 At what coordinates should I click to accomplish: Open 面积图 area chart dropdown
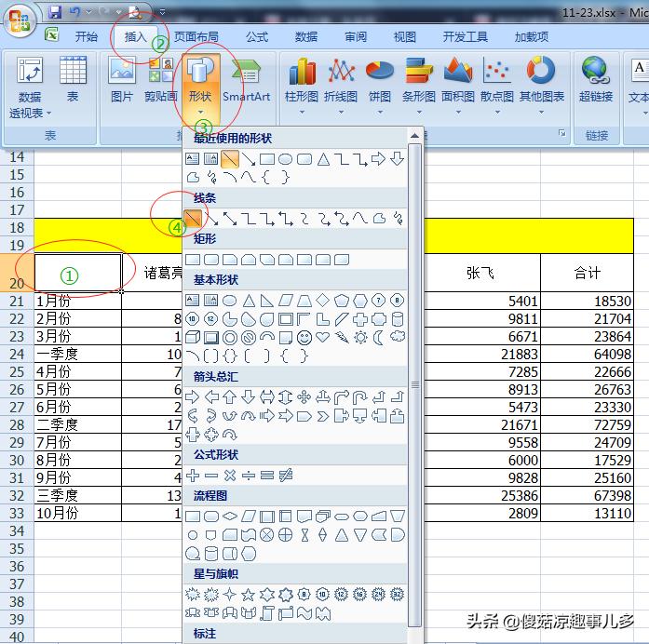458,86
